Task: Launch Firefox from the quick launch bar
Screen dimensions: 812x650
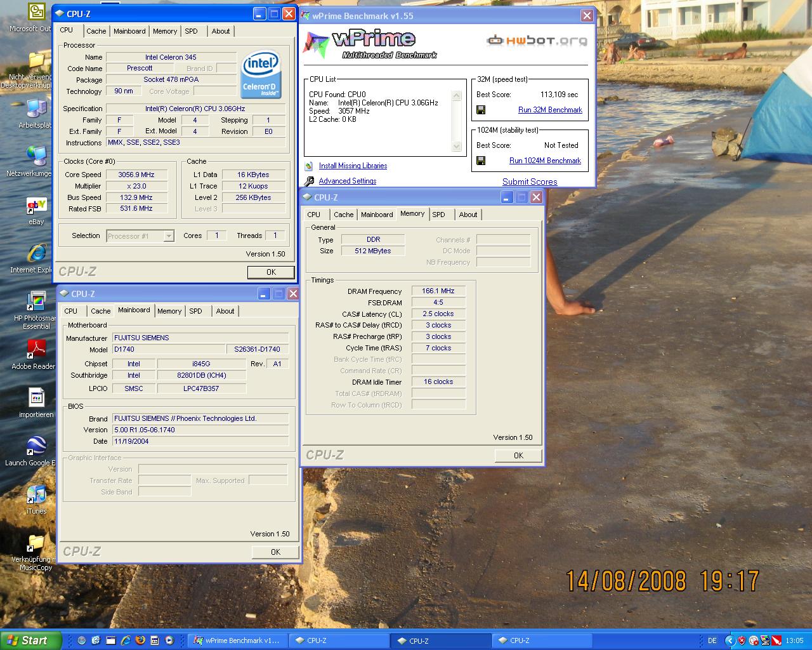Action: pos(140,640)
